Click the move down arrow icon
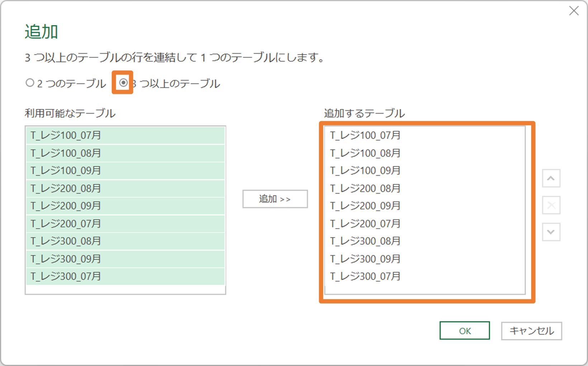Viewport: 588px width, 366px height. click(x=551, y=232)
